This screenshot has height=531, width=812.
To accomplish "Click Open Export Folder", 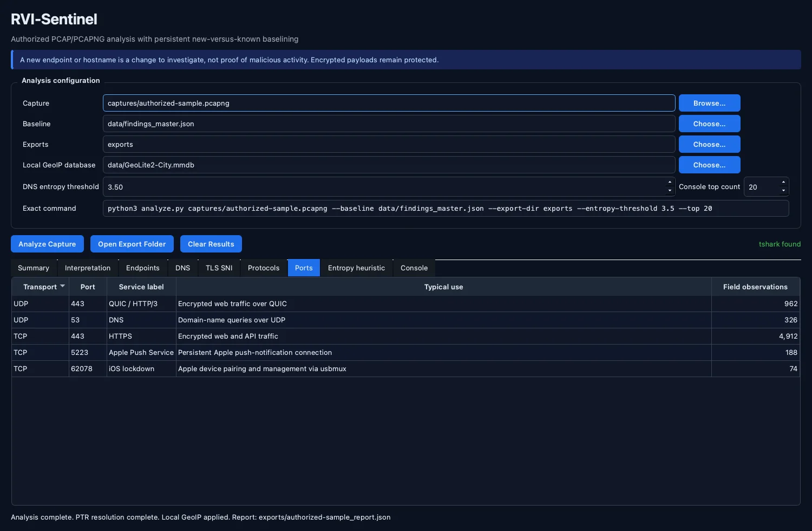I will 132,244.
